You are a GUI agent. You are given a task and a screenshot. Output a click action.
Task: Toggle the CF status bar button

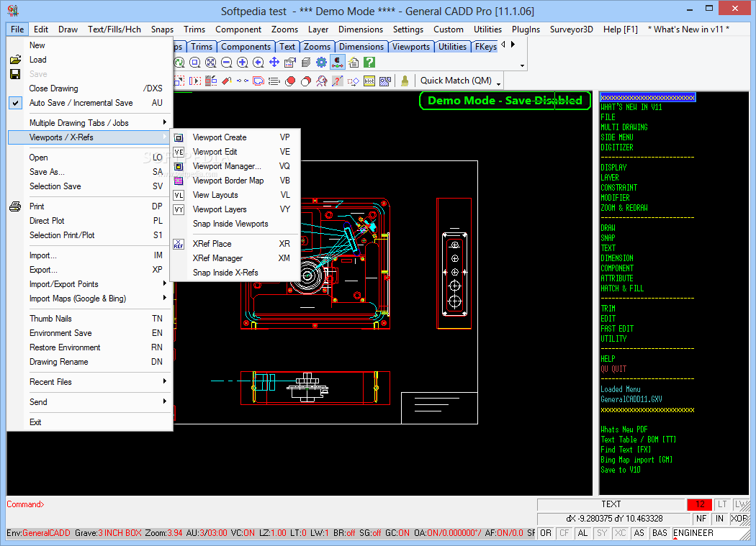pos(564,533)
